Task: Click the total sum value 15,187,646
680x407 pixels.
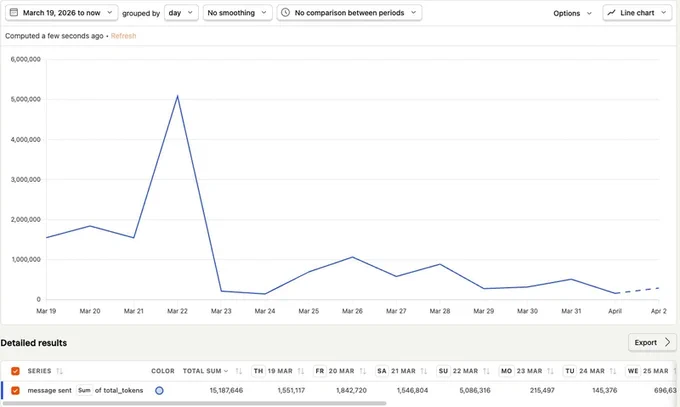Action: (x=226, y=391)
